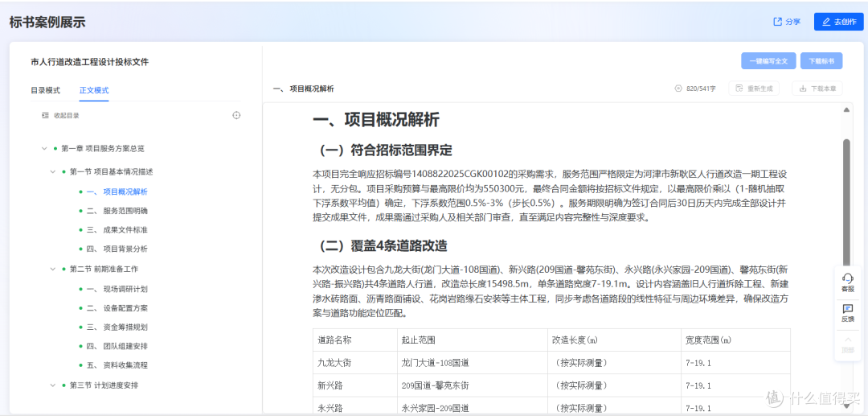
Task: Click 第三节 计划进度安排 label
Action: 104,385
